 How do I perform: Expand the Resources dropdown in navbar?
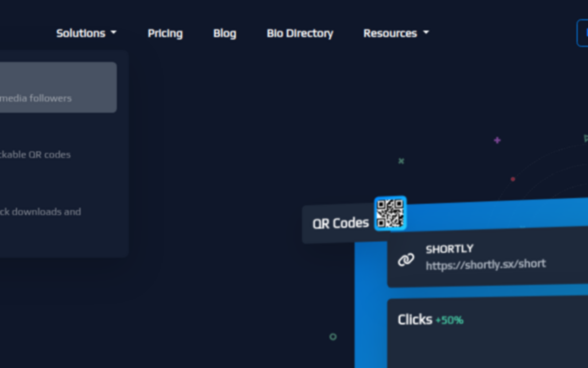pyautogui.click(x=396, y=33)
